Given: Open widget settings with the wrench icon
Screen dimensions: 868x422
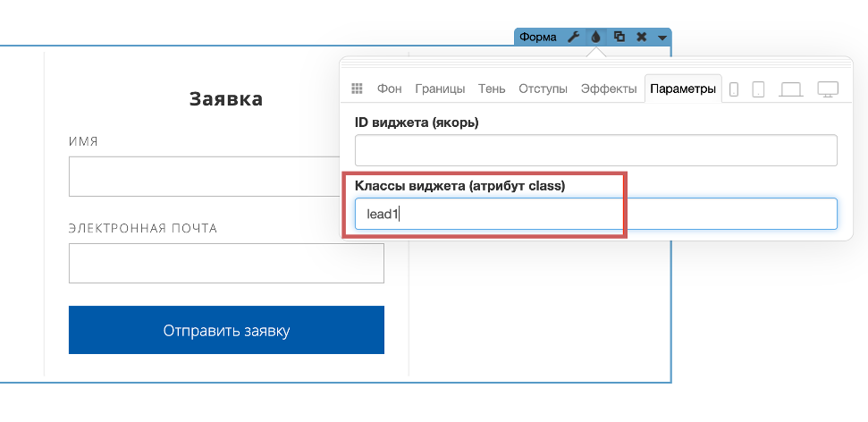Looking at the screenshot, I should point(574,37).
